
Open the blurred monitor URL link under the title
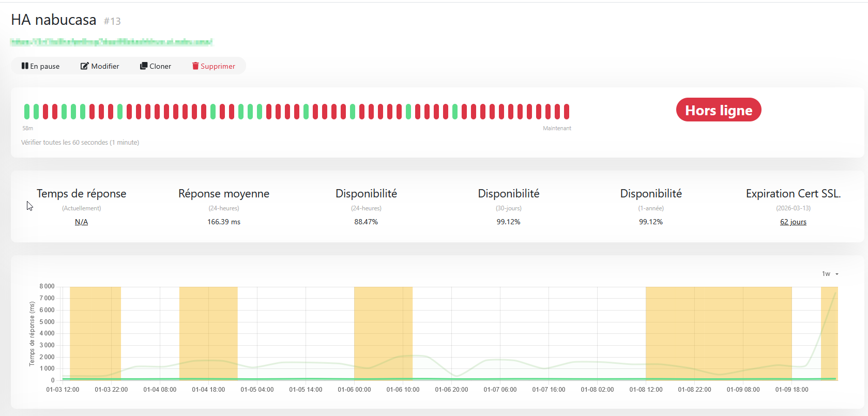(x=111, y=42)
